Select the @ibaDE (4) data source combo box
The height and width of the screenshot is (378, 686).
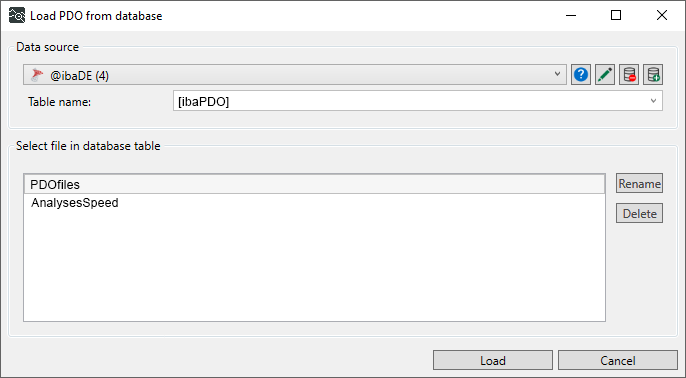click(x=295, y=75)
